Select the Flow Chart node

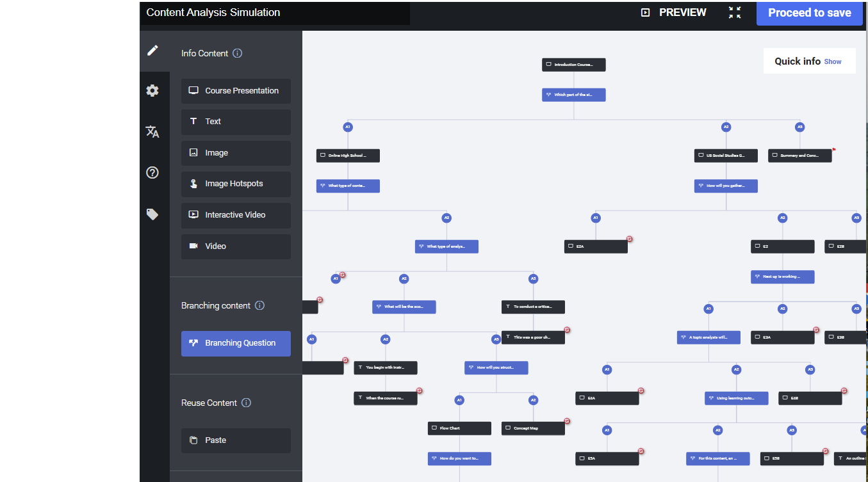tap(459, 428)
